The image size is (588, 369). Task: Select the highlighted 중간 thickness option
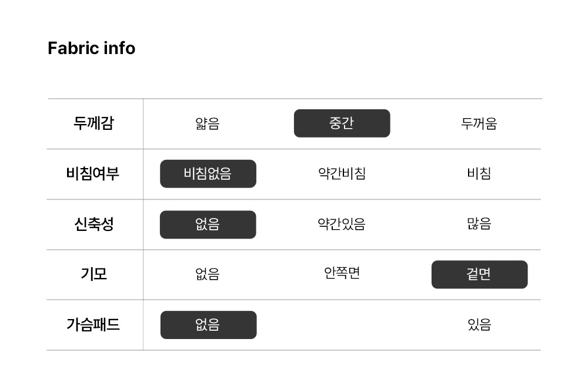(x=342, y=123)
